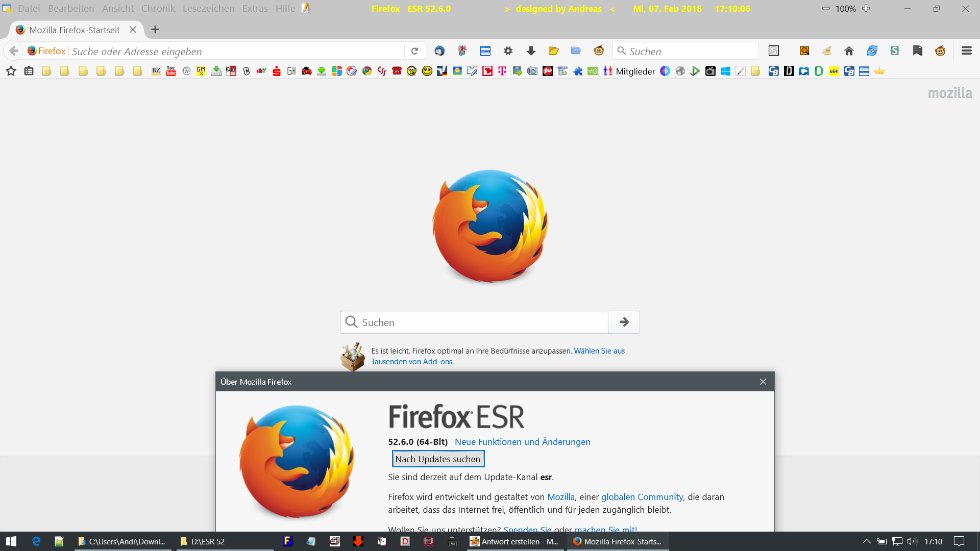Open the YouTube bookmark icon
This screenshot has width=980, height=551.
click(x=171, y=71)
